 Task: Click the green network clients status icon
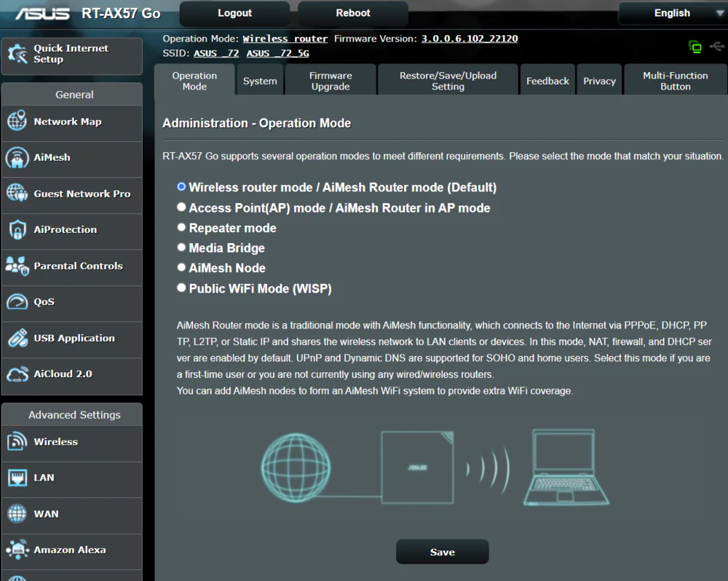point(695,47)
